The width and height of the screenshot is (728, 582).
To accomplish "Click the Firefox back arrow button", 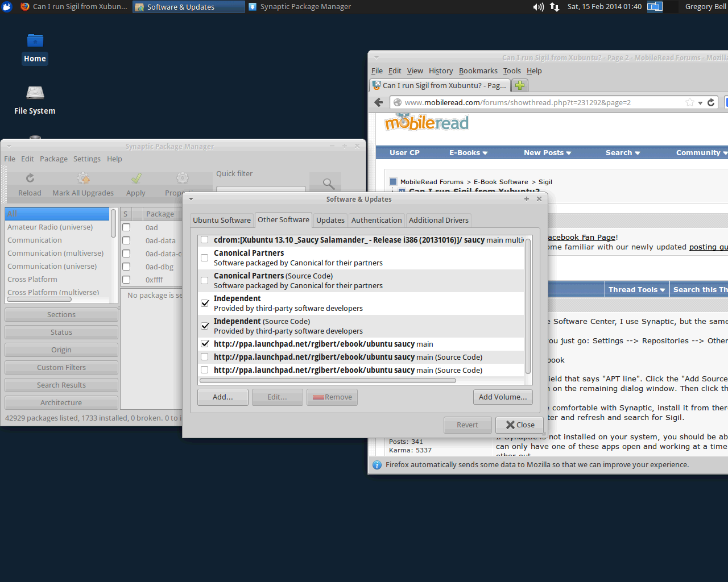I will coord(379,102).
